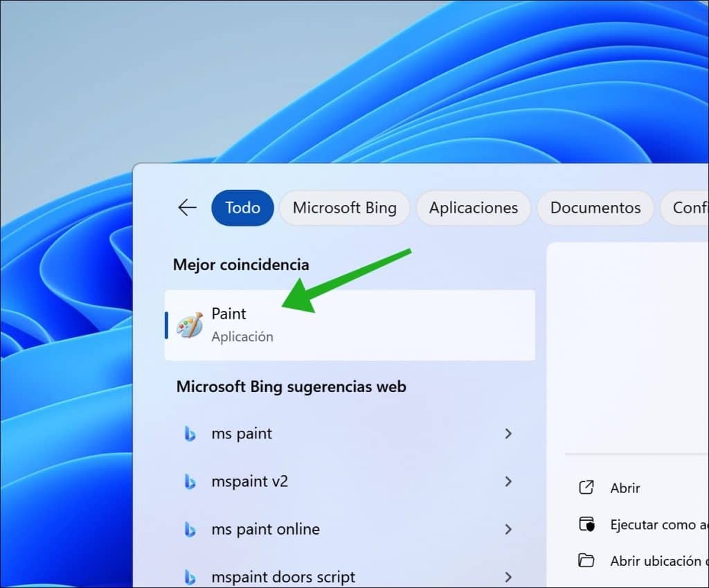Screen dimensions: 709x588
Task: Click the Bing icon beside "mspaint doors script"
Action: click(x=192, y=576)
